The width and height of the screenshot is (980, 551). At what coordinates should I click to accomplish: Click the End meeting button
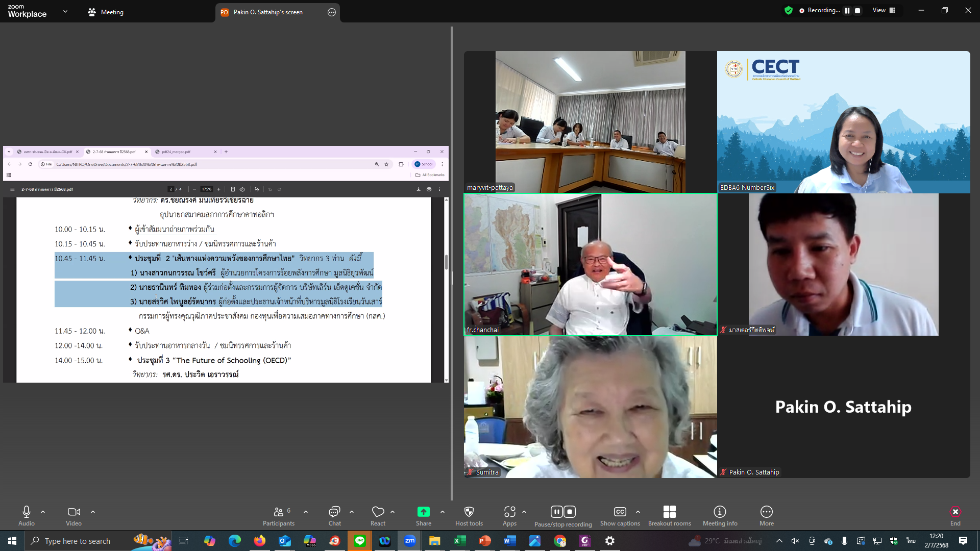[x=955, y=515]
